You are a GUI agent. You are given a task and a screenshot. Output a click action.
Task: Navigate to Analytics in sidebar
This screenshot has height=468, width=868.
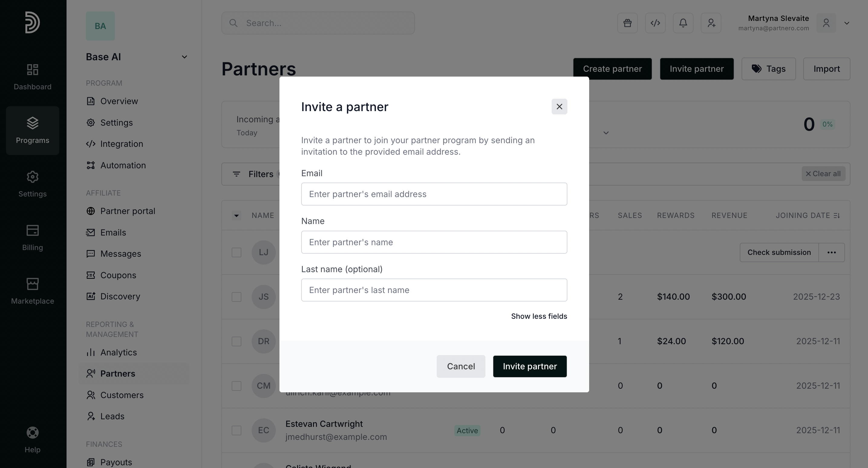[118, 352]
